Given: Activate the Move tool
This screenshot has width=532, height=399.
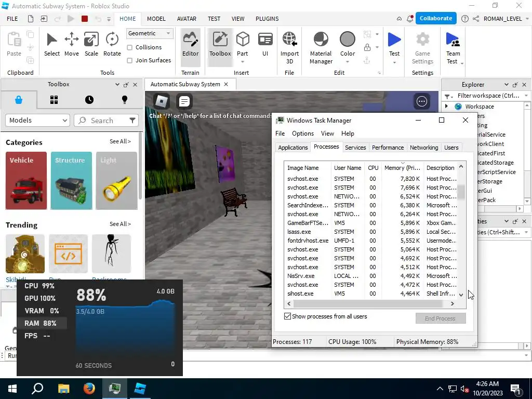Looking at the screenshot, I should pos(72,44).
